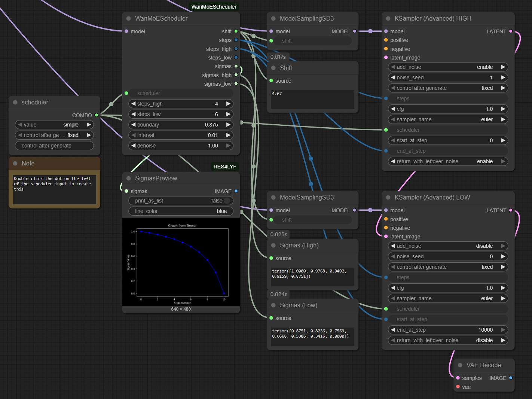The image size is (532, 399).
Task: Open control after ge... fixed combo on scheduler node
Action: pyautogui.click(x=55, y=135)
